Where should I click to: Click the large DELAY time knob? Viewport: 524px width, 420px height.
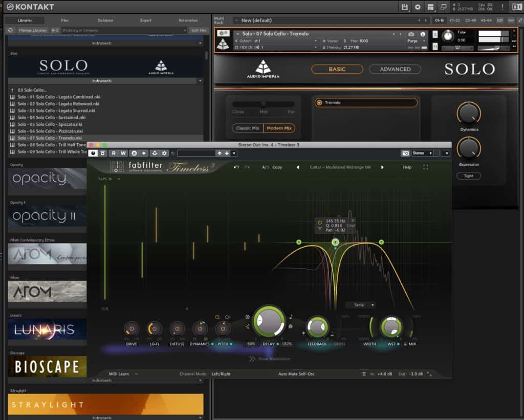click(269, 321)
